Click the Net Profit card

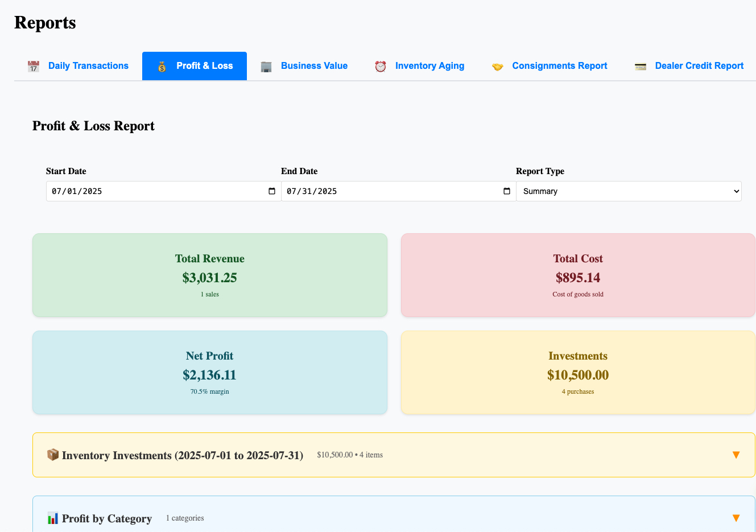210,373
